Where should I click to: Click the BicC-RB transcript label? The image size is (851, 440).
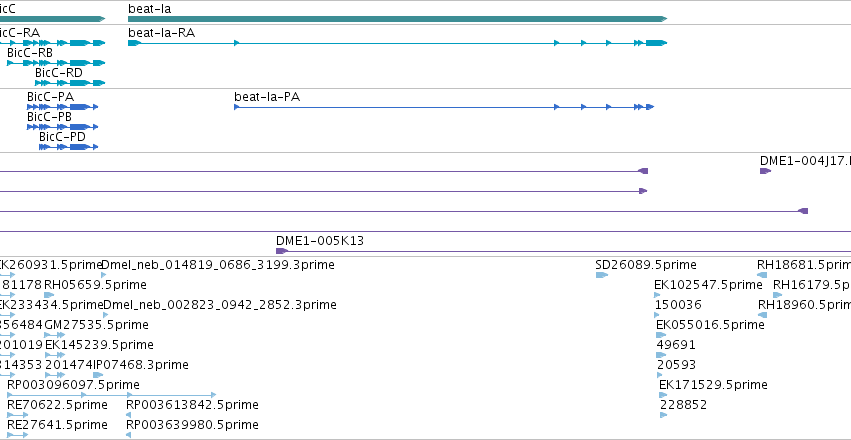30,53
